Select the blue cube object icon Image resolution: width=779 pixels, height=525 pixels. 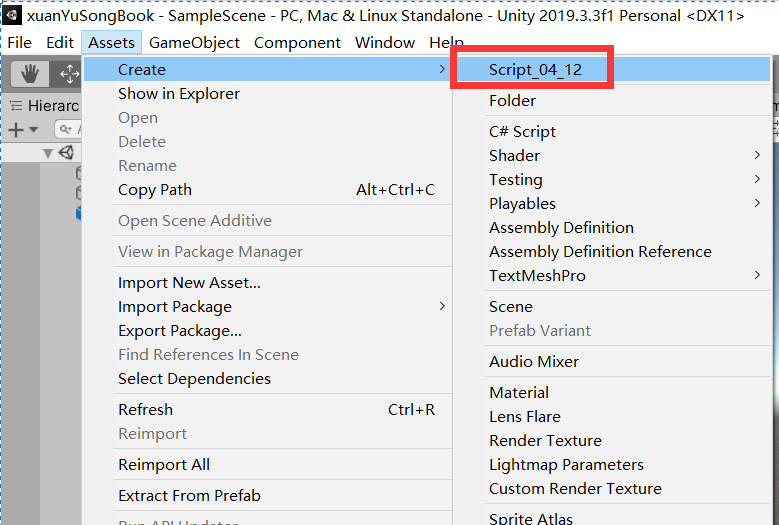[78, 214]
